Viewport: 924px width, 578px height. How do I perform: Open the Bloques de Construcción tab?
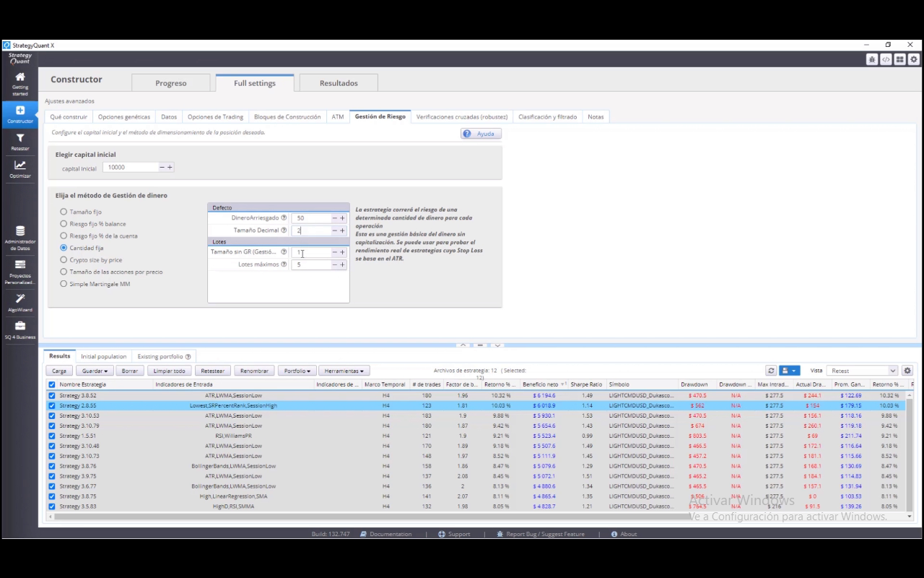coord(287,116)
